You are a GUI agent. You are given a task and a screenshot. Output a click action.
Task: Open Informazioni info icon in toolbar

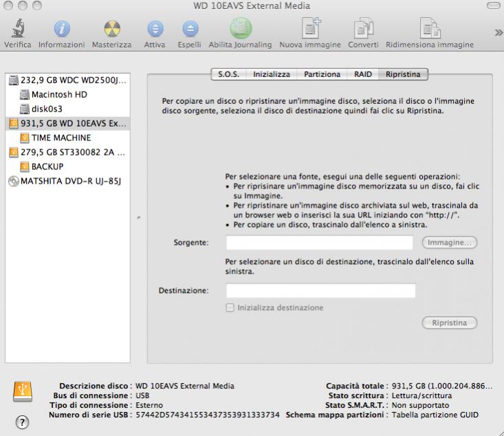[62, 29]
